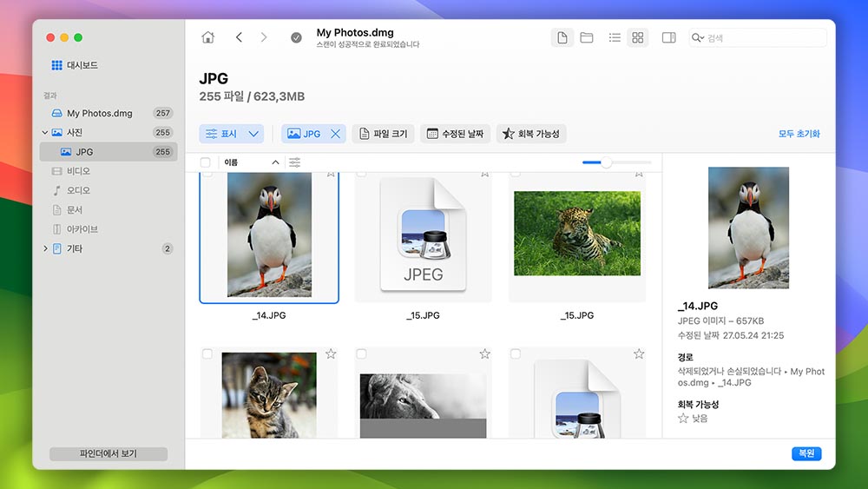Click the search magnifier icon
Image resolution: width=868 pixels, height=489 pixels.
tap(696, 37)
